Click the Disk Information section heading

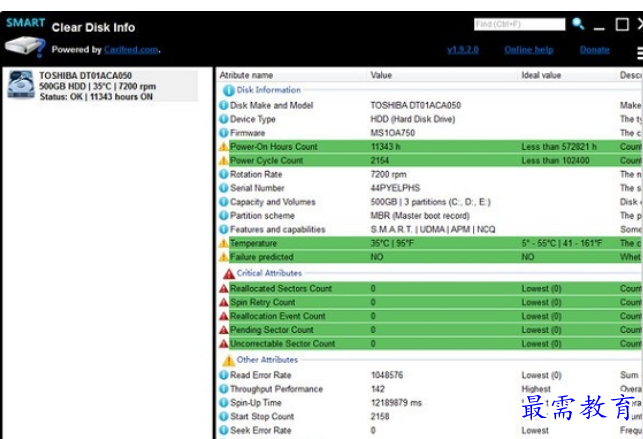pyautogui.click(x=269, y=90)
